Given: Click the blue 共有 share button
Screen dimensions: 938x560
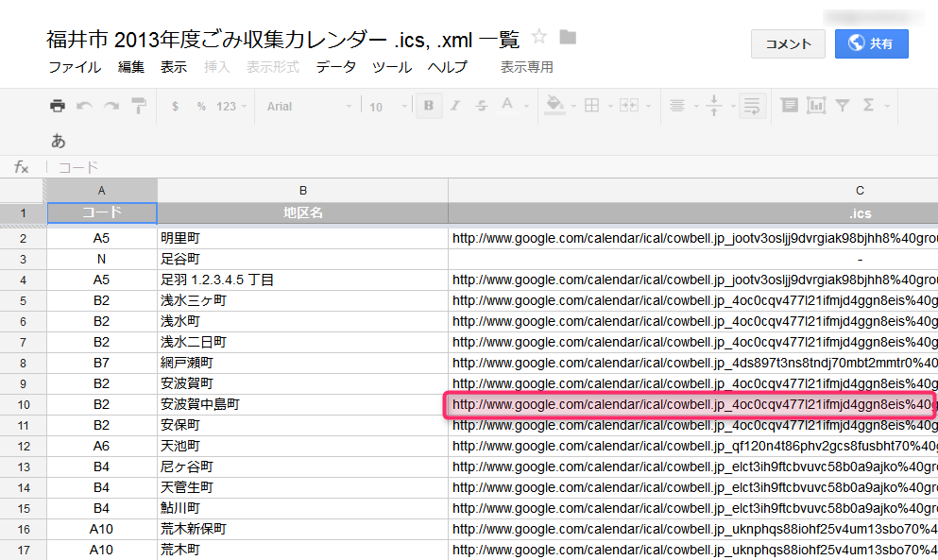Looking at the screenshot, I should click(872, 43).
